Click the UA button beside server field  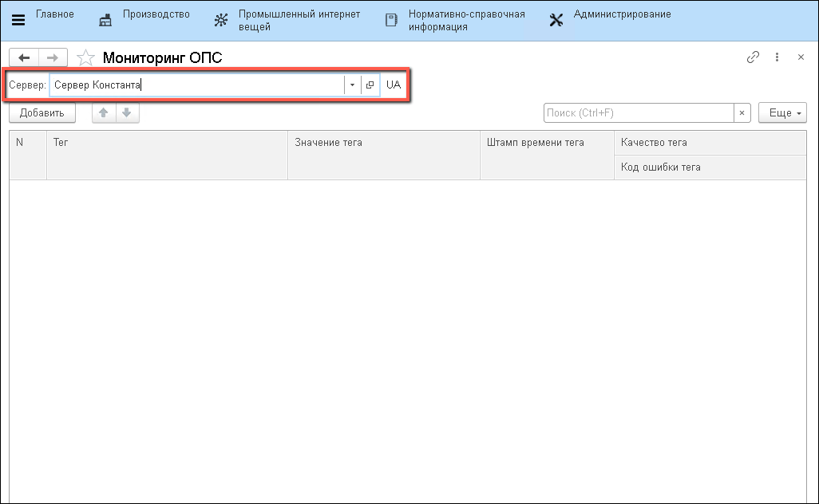click(394, 85)
